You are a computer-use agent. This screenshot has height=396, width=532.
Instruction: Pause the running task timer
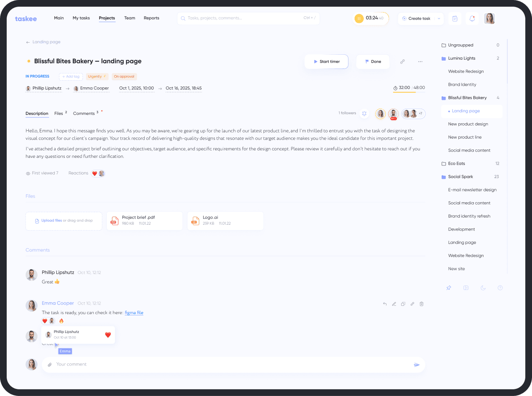point(359,18)
